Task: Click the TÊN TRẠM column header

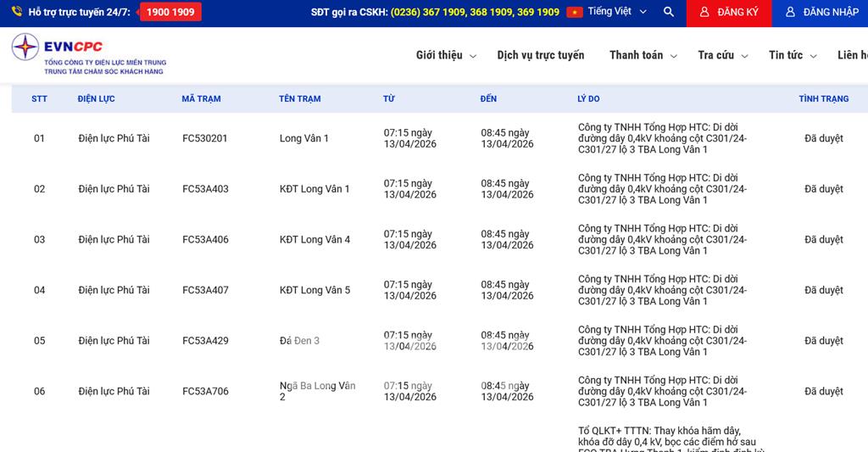Action: (300, 99)
